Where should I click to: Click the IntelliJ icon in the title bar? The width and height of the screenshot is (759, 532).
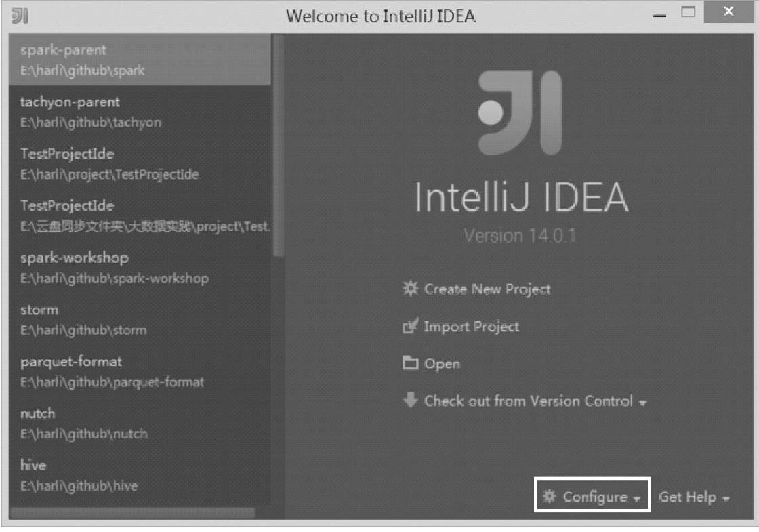[20, 16]
